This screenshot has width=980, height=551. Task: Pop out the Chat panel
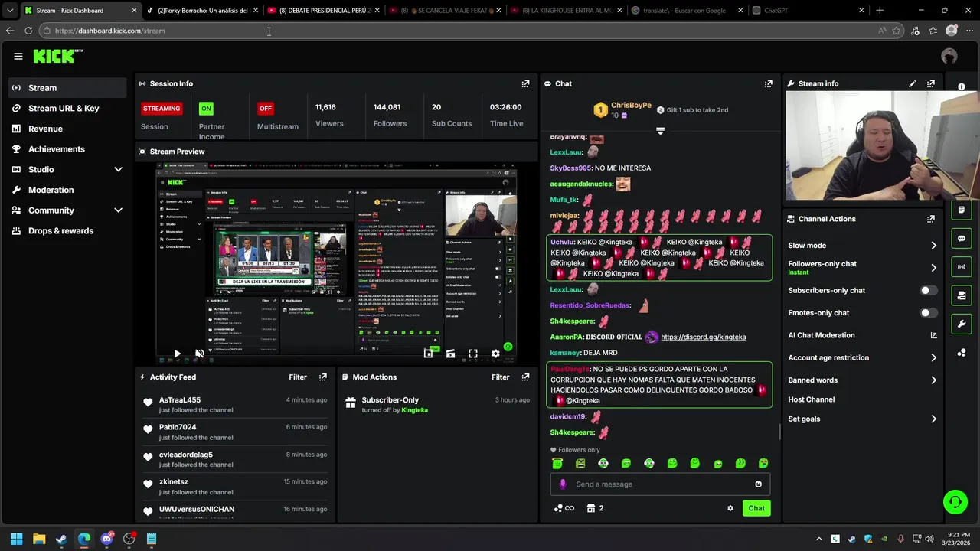(x=769, y=83)
